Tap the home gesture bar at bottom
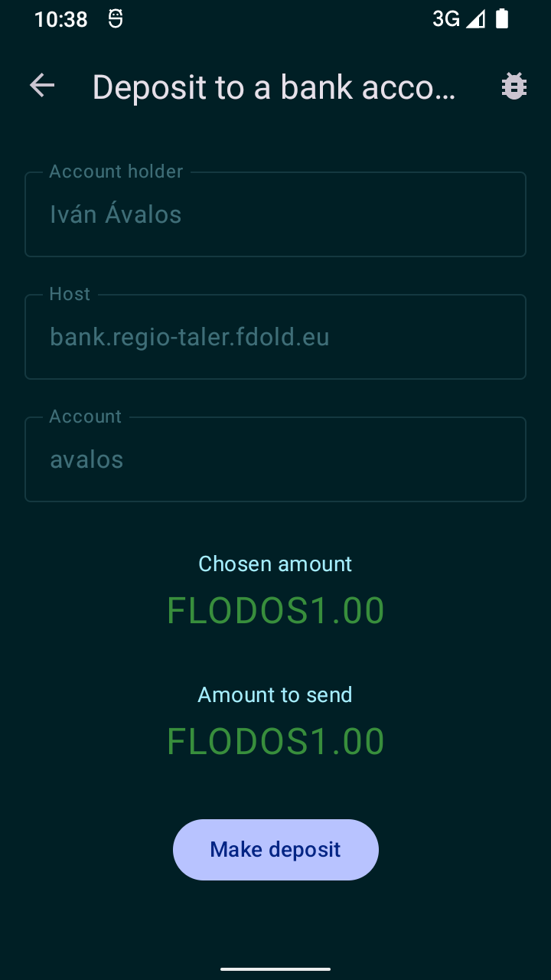 275,969
